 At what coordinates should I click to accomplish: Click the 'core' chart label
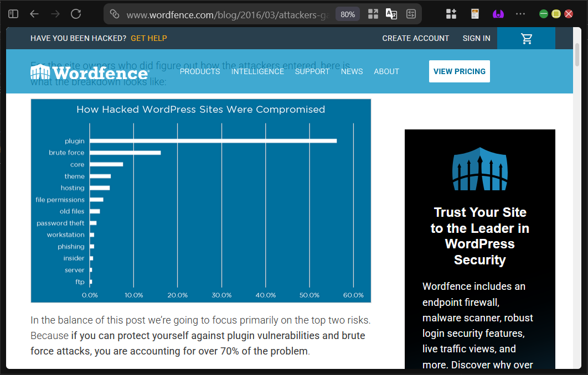(x=78, y=164)
